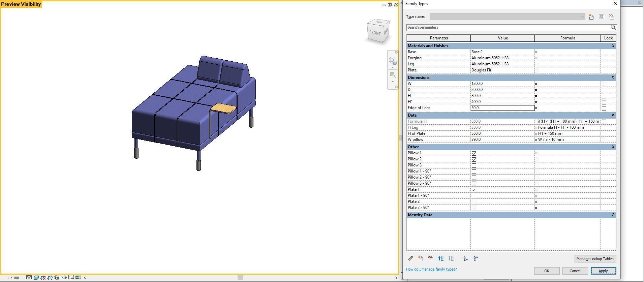Click the Base material value Base 2
The image size is (644, 282).
[502, 52]
